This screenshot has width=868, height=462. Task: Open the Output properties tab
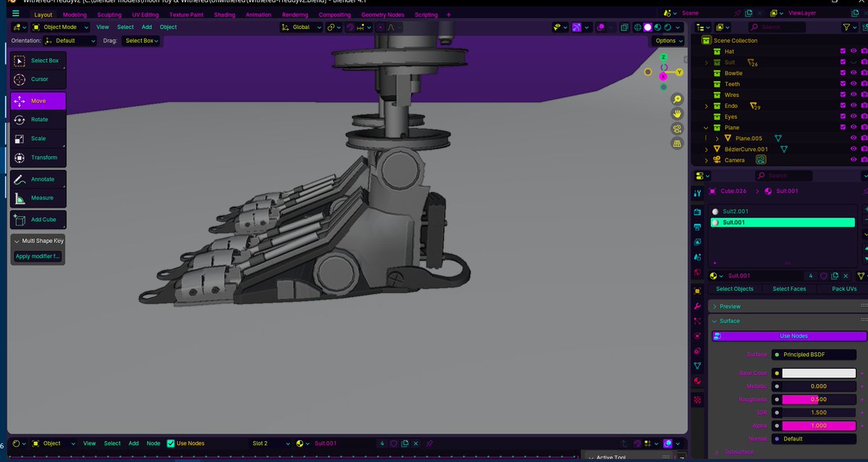pos(697,227)
